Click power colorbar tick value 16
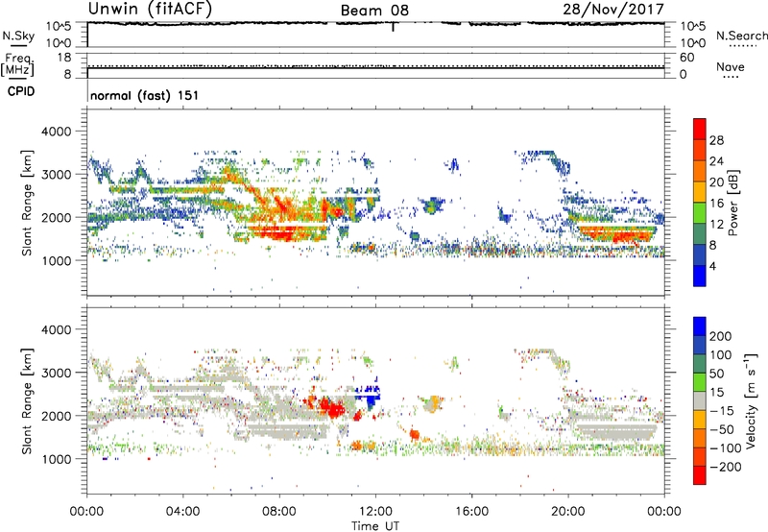Viewport: 768px width, 532px height. 716,204
